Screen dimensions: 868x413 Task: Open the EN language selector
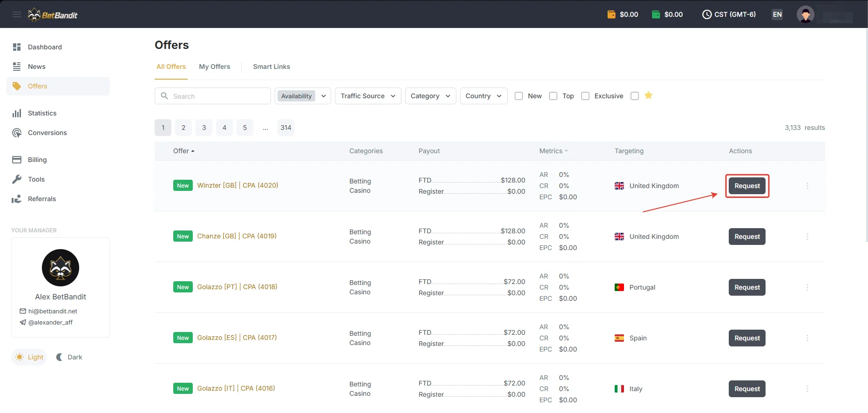(777, 14)
